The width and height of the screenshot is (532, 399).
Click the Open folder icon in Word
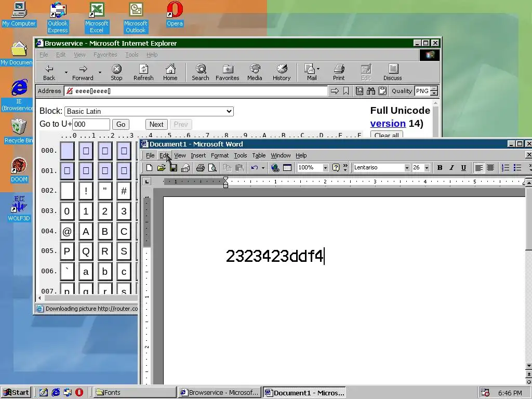[x=161, y=168]
